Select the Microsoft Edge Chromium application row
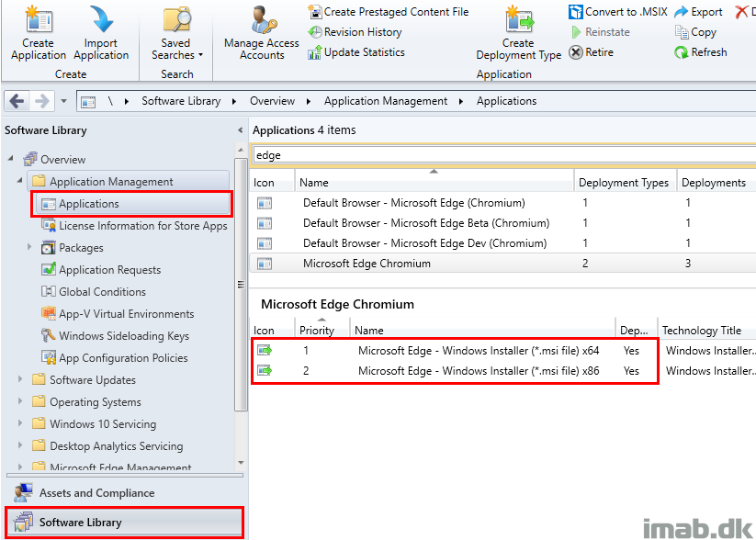Screen dimensions: 756x540 502,264
